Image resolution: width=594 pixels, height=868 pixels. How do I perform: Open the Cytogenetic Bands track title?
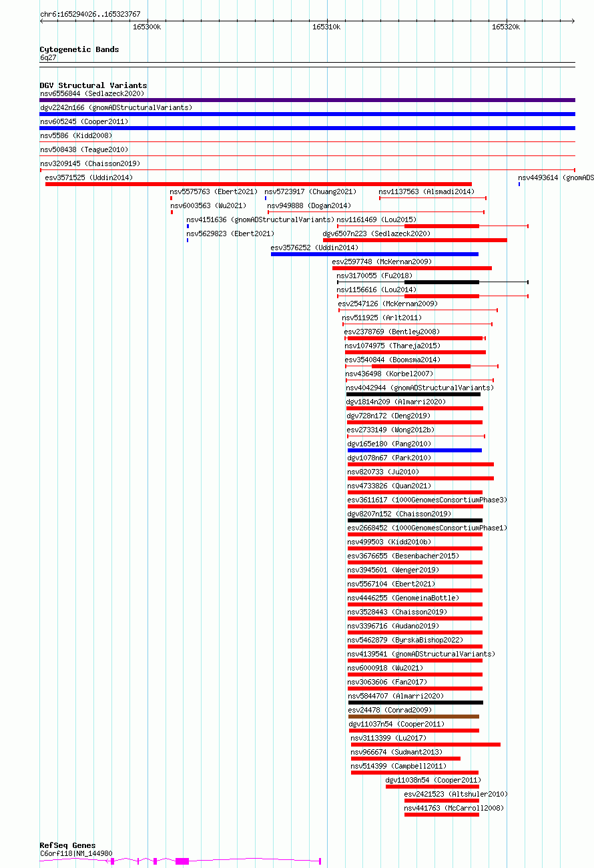(79, 49)
